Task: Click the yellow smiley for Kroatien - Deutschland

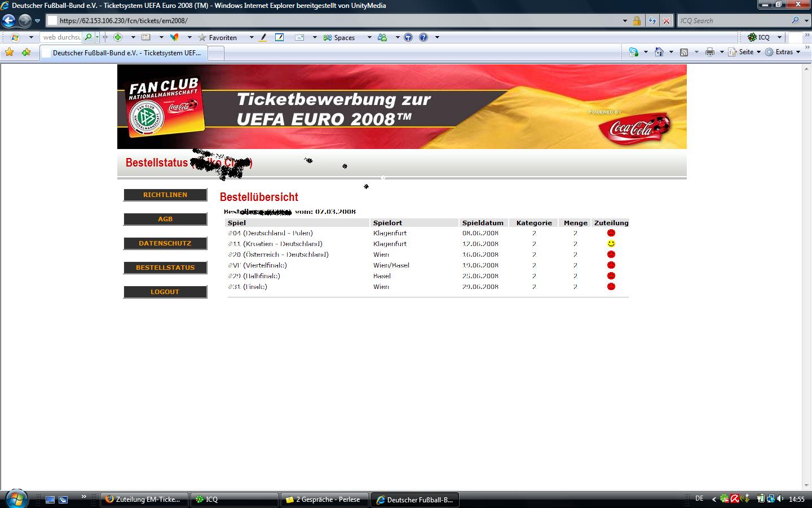Action: [611, 244]
